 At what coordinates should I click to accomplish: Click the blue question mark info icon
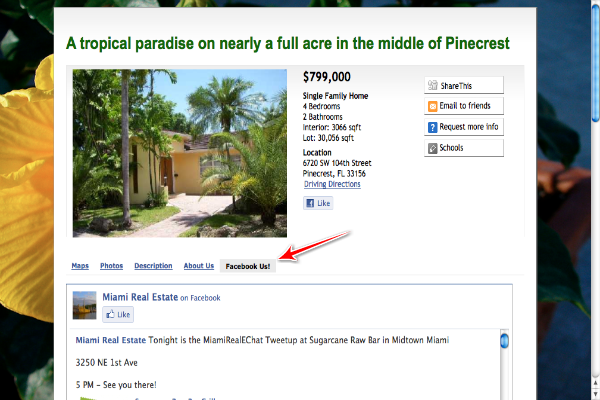click(x=432, y=127)
